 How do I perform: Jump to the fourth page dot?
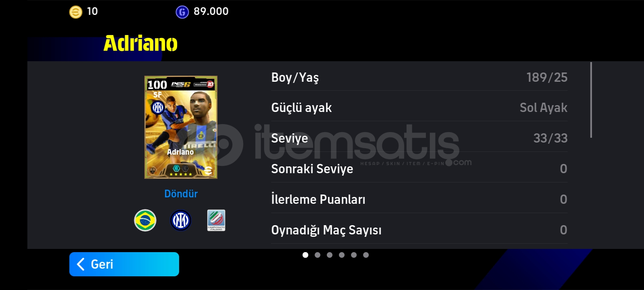tap(342, 255)
